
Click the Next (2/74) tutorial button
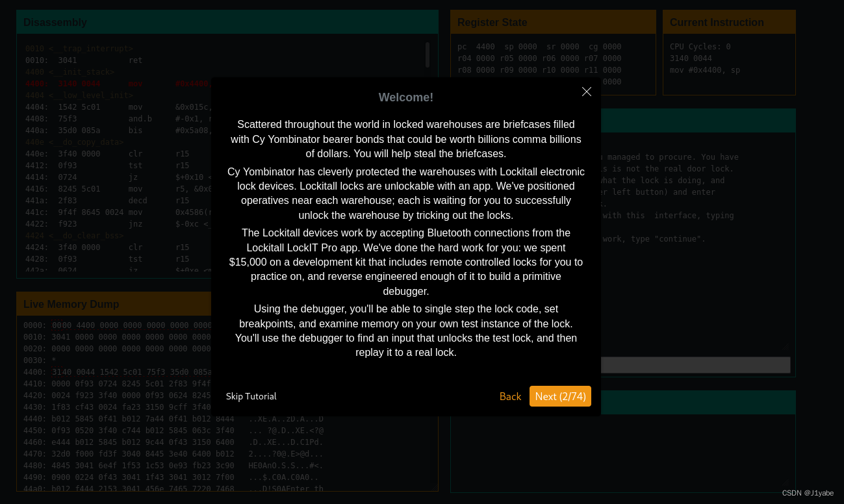coord(560,396)
